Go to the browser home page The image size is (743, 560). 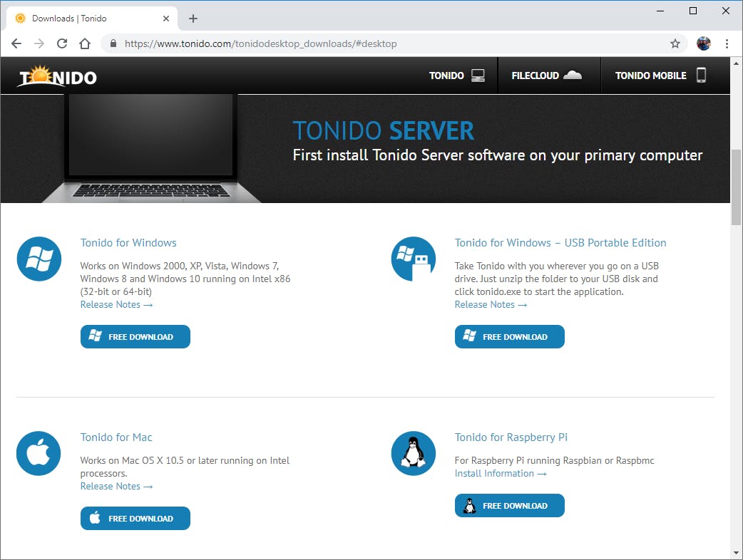pos(84,43)
